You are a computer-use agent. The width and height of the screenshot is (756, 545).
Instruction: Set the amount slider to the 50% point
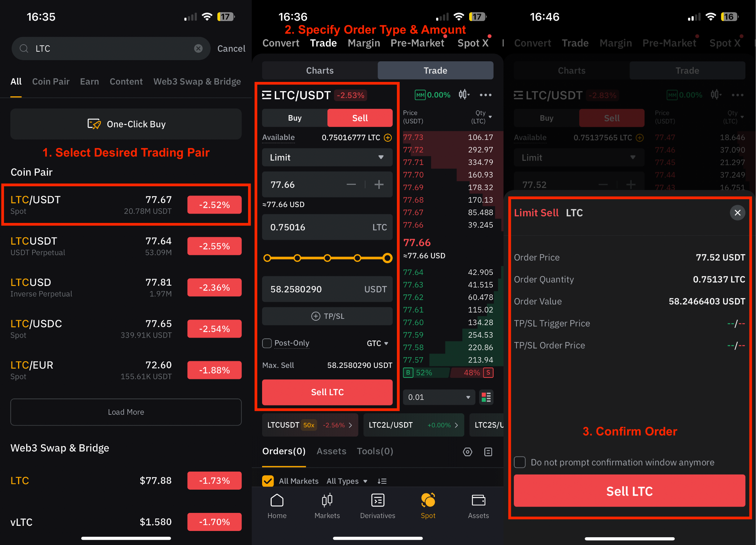(327, 258)
